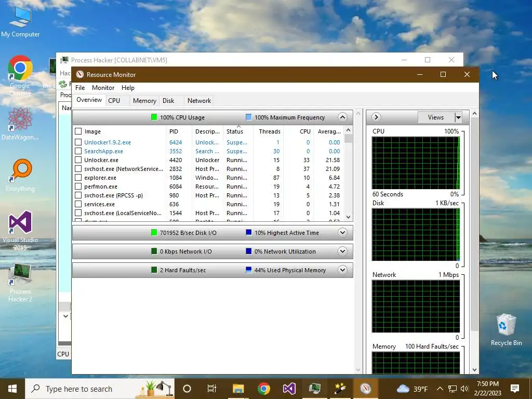Click green Disk I/O color indicator
The image size is (532, 399).
point(154,232)
